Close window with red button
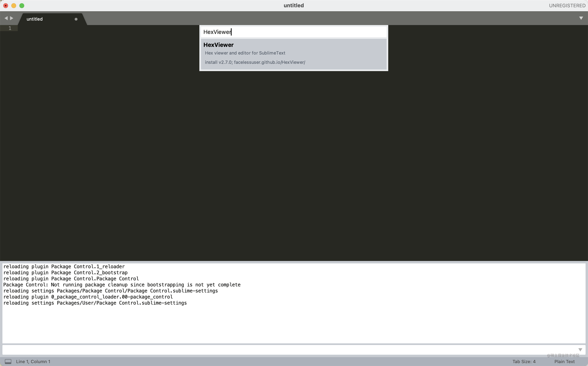 (6, 6)
